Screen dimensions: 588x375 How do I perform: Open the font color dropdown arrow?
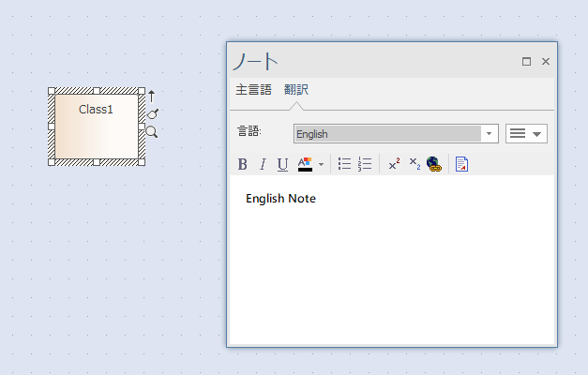321,164
